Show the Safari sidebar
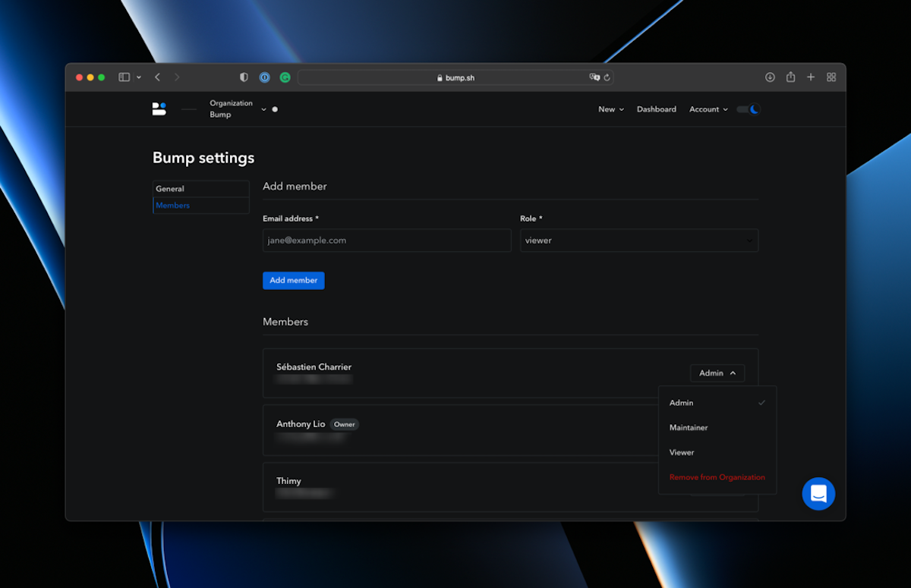This screenshot has height=588, width=911. [x=125, y=77]
